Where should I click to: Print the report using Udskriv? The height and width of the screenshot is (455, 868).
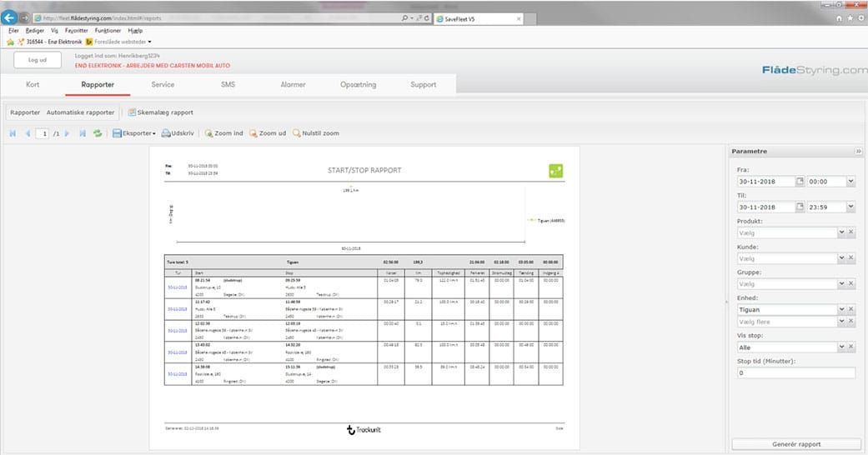click(178, 133)
